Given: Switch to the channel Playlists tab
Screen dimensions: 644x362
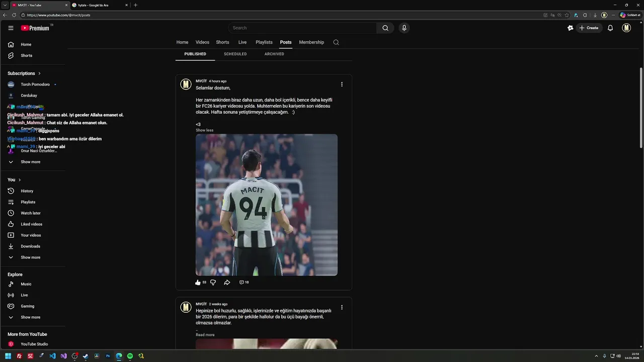Looking at the screenshot, I should point(264,42).
